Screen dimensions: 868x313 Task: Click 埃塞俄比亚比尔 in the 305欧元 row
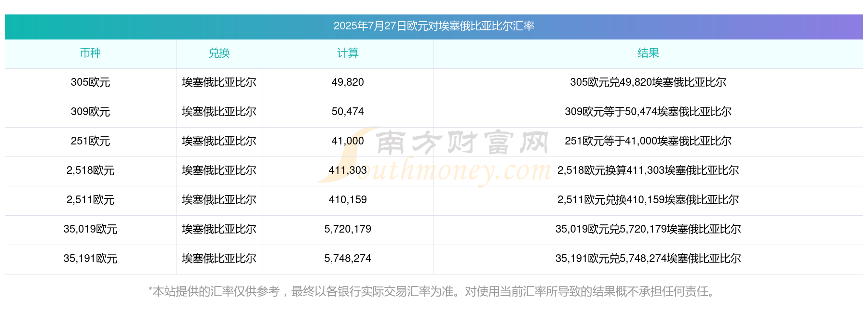pos(219,82)
